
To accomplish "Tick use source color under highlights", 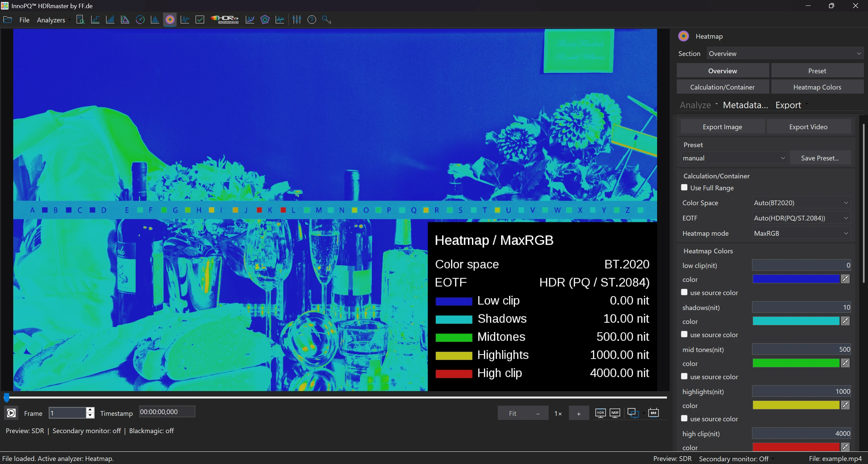I will click(684, 419).
